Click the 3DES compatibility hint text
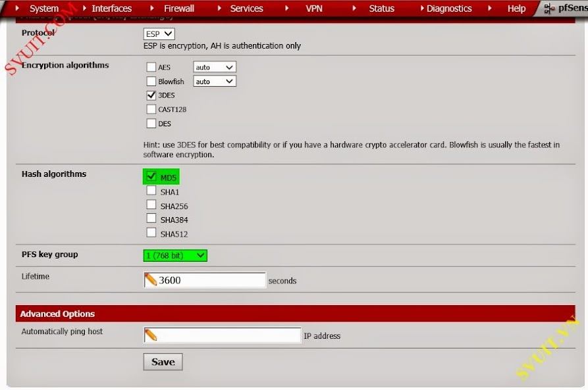The image size is (588, 390). pos(352,149)
